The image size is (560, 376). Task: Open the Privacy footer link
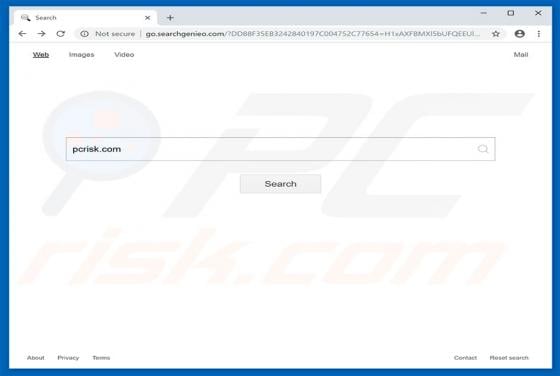click(68, 357)
